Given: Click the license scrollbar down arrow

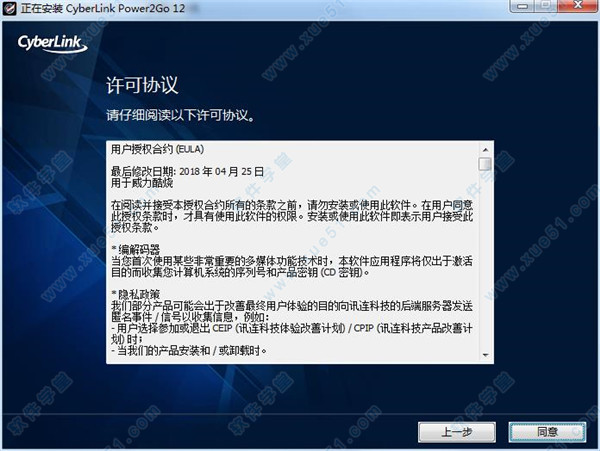Looking at the screenshot, I should coord(486,355).
